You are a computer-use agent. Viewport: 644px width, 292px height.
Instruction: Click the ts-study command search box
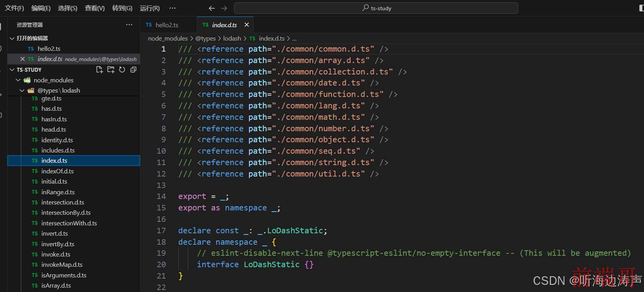point(376,8)
